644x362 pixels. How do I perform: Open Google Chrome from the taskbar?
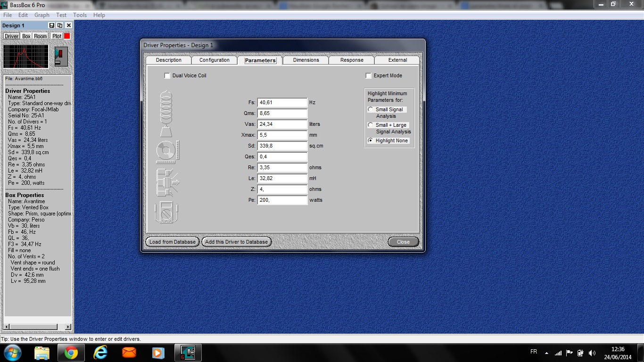(x=71, y=352)
